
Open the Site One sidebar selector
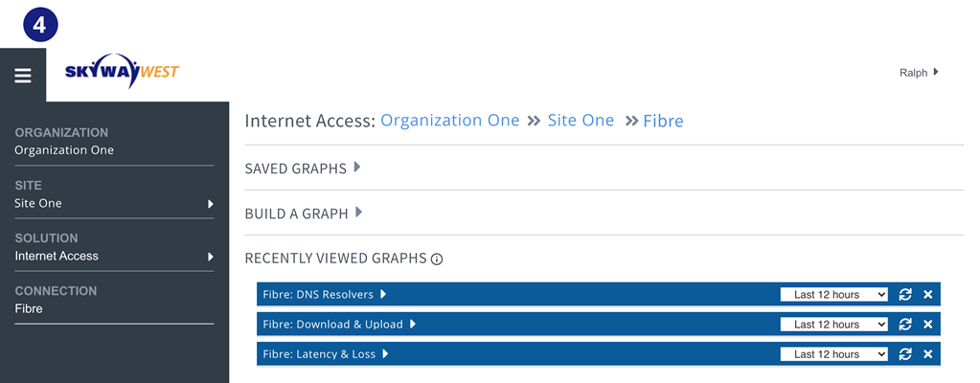(x=114, y=204)
